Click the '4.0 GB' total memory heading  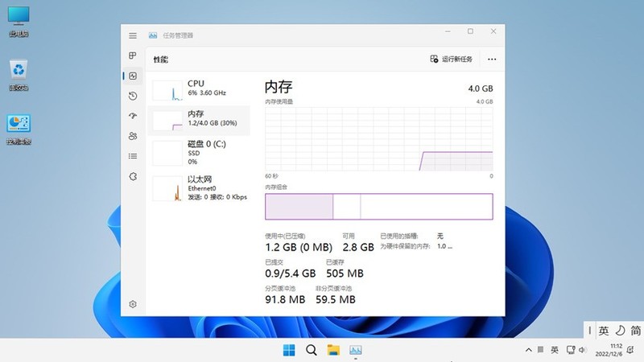pos(481,88)
